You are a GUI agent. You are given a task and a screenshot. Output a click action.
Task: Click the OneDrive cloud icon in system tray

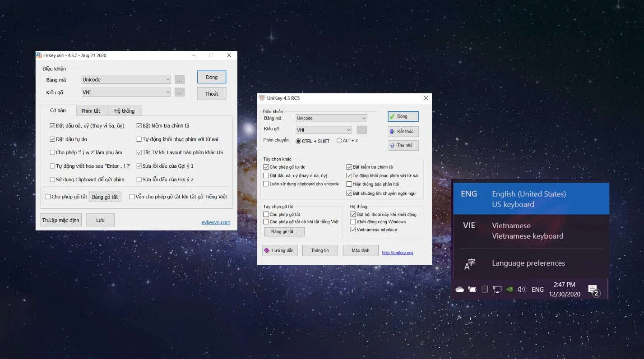(460, 290)
